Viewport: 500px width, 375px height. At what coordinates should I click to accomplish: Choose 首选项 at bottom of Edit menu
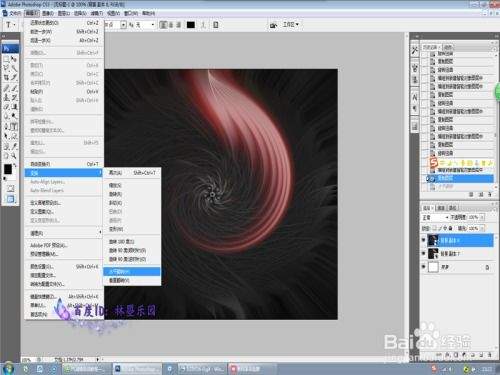pyautogui.click(x=63, y=314)
